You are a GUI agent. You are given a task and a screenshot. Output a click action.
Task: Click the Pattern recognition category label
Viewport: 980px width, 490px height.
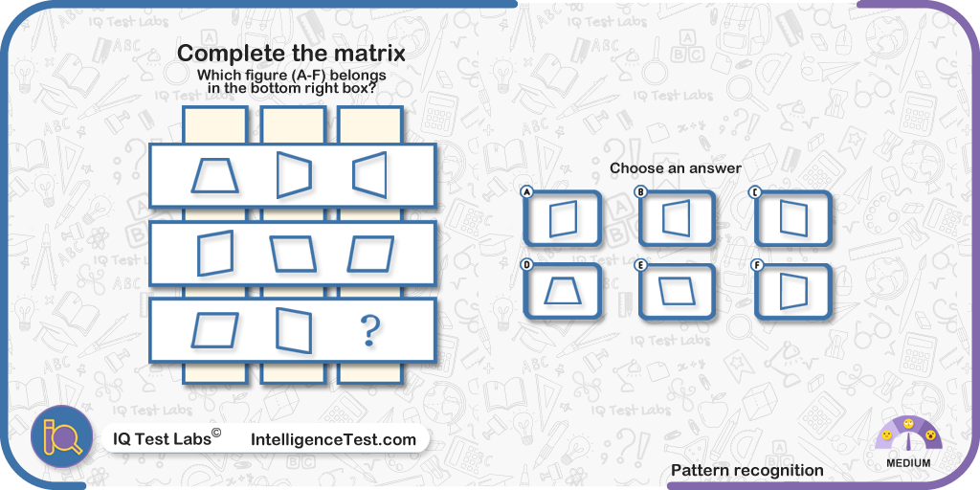746,470
